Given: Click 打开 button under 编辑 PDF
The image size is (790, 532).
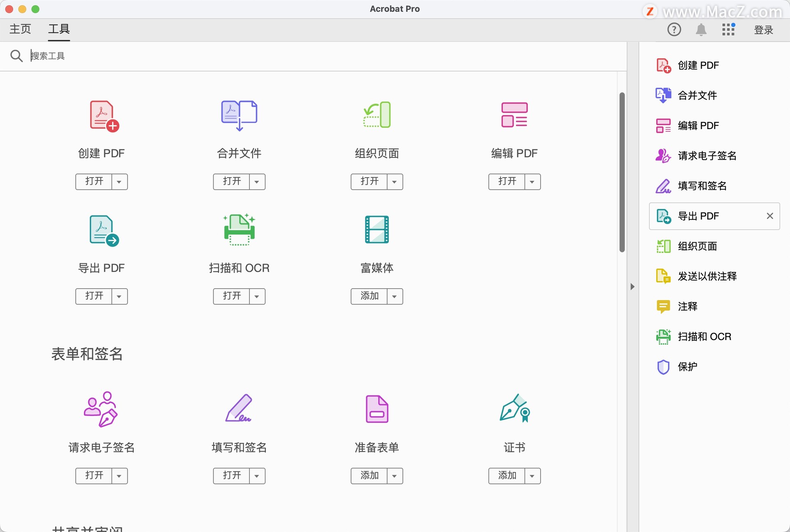Looking at the screenshot, I should pos(507,182).
